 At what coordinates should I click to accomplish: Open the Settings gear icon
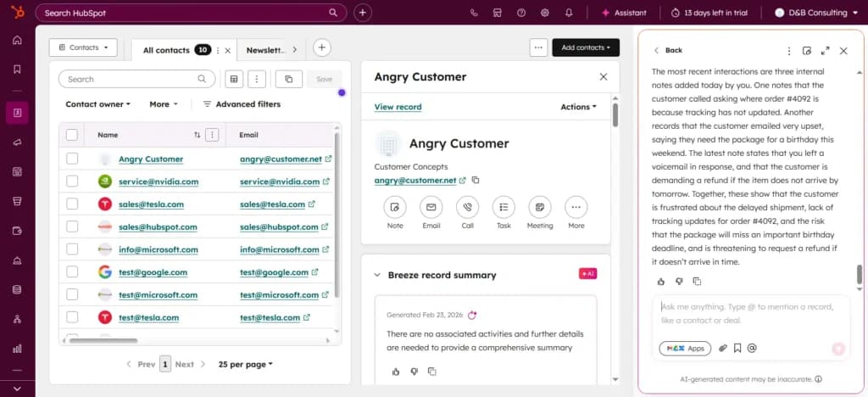pos(545,13)
